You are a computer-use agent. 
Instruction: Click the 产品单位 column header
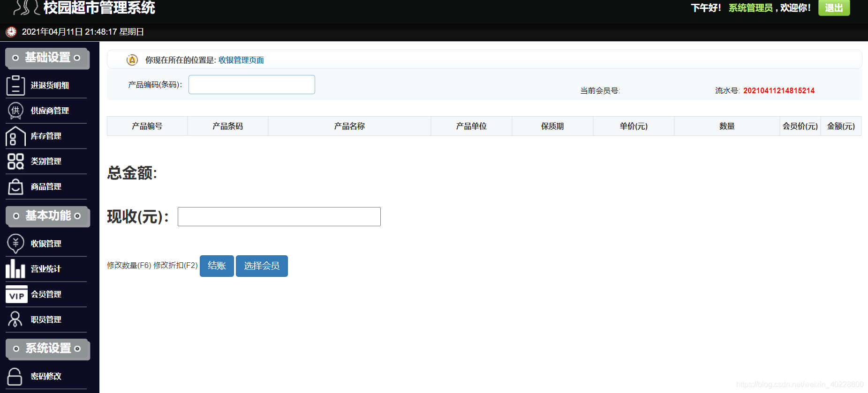(471, 126)
